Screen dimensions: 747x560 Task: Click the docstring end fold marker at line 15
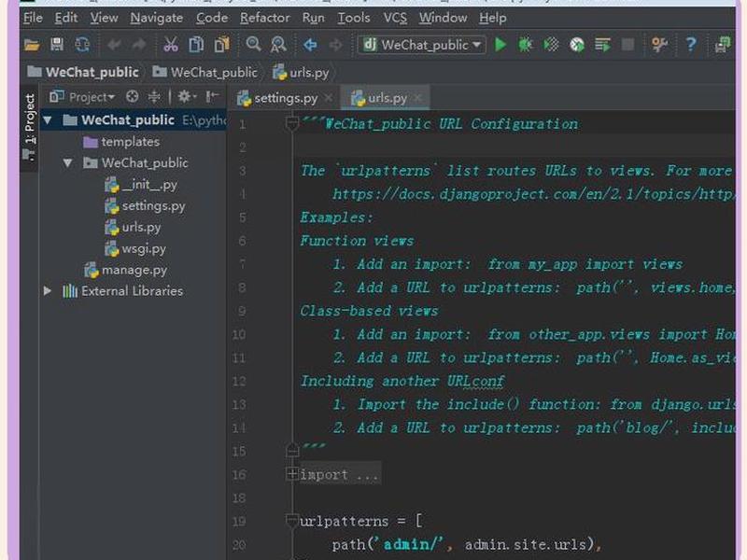(x=292, y=450)
